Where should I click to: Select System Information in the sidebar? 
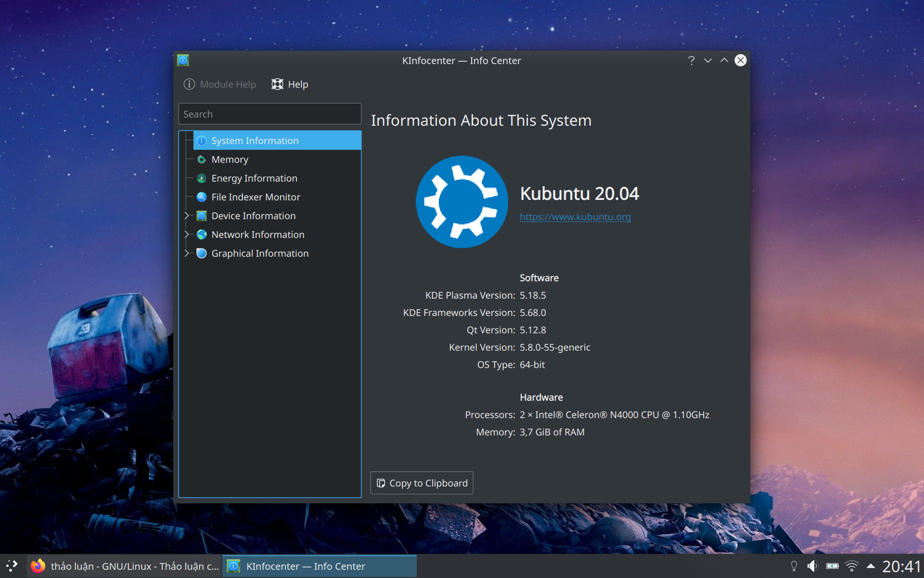(x=277, y=141)
